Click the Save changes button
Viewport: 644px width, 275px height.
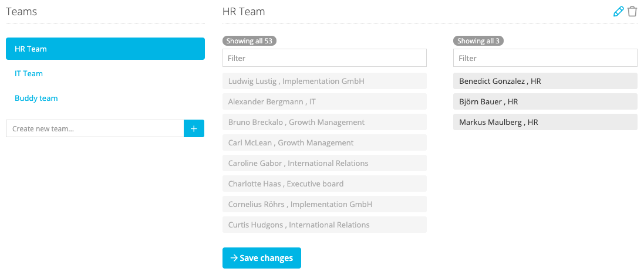[x=262, y=258]
